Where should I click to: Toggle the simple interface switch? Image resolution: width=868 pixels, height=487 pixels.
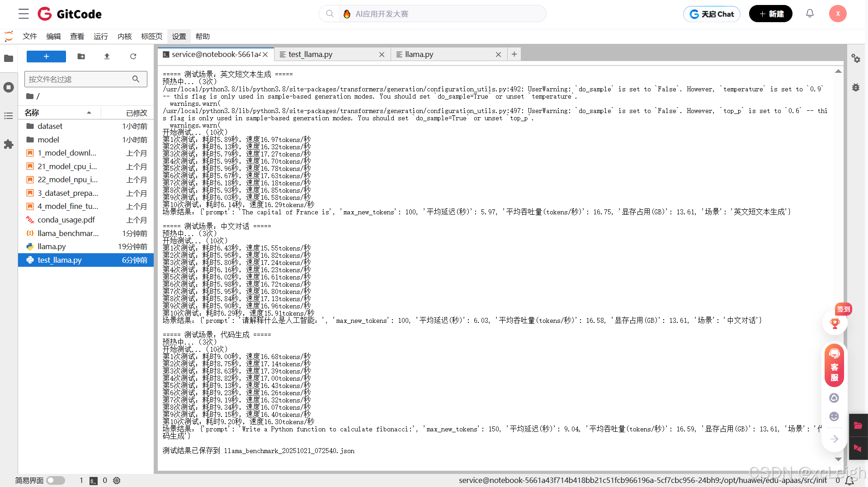coord(56,481)
